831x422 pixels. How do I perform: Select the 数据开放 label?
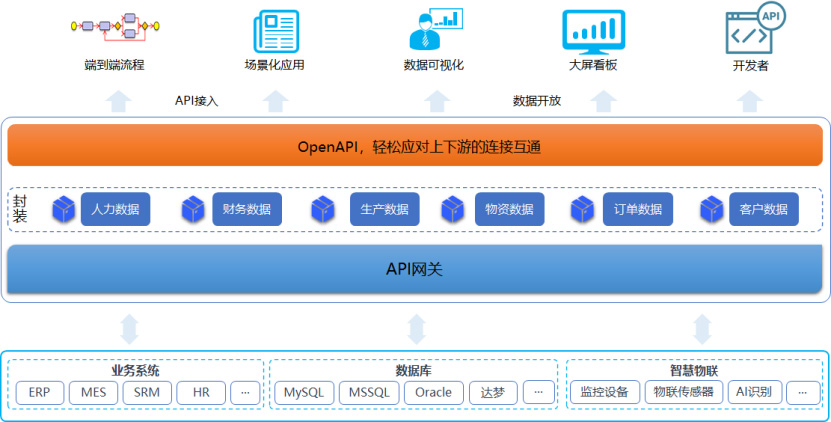tap(537, 101)
